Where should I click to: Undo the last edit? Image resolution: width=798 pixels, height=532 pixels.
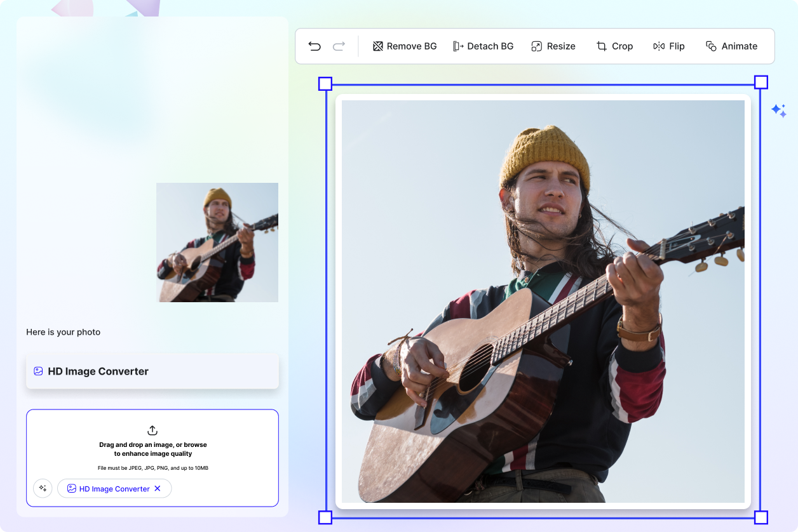click(314, 46)
